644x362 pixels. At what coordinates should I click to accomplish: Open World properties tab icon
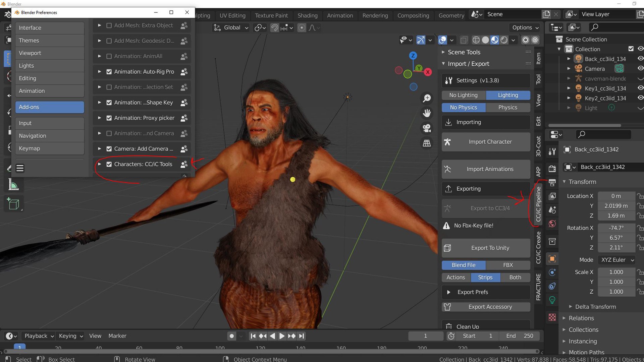pyautogui.click(x=552, y=224)
